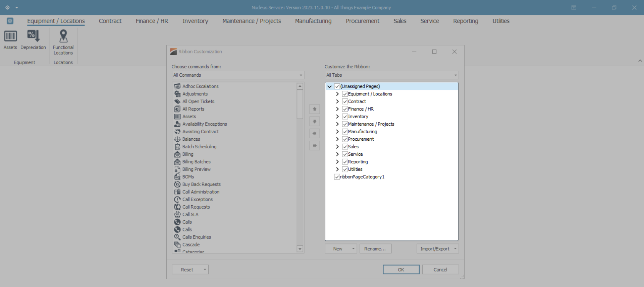This screenshot has height=287, width=644.
Task: Toggle the Inventory page checkbox
Action: 345,117
